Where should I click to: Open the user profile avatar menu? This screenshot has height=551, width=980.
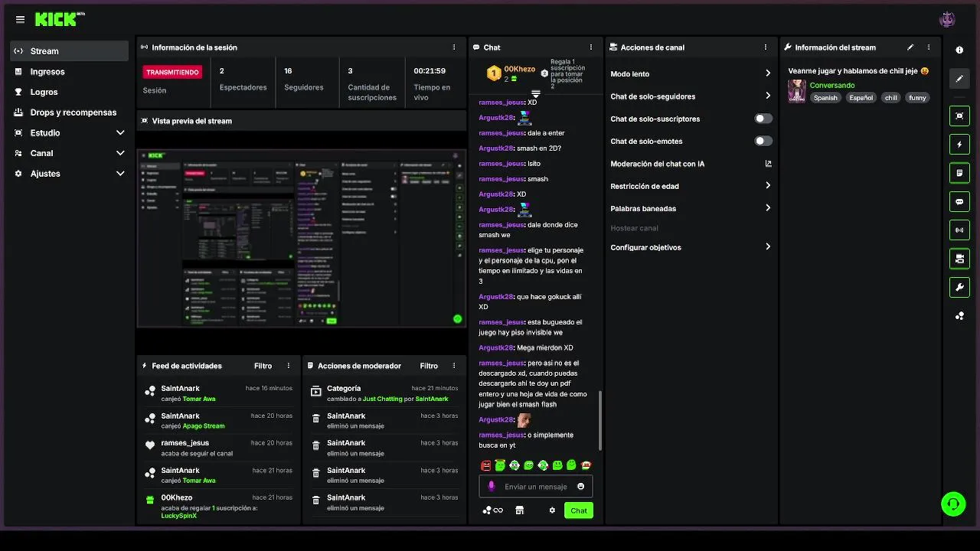tap(947, 19)
